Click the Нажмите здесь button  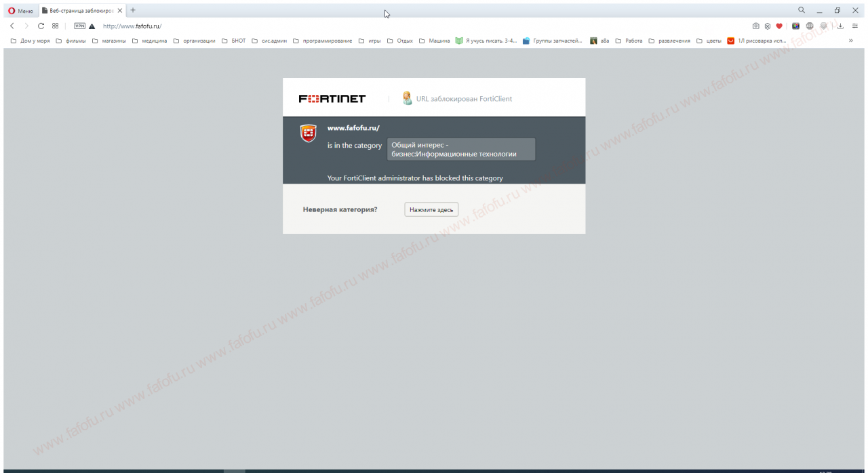pyautogui.click(x=431, y=210)
